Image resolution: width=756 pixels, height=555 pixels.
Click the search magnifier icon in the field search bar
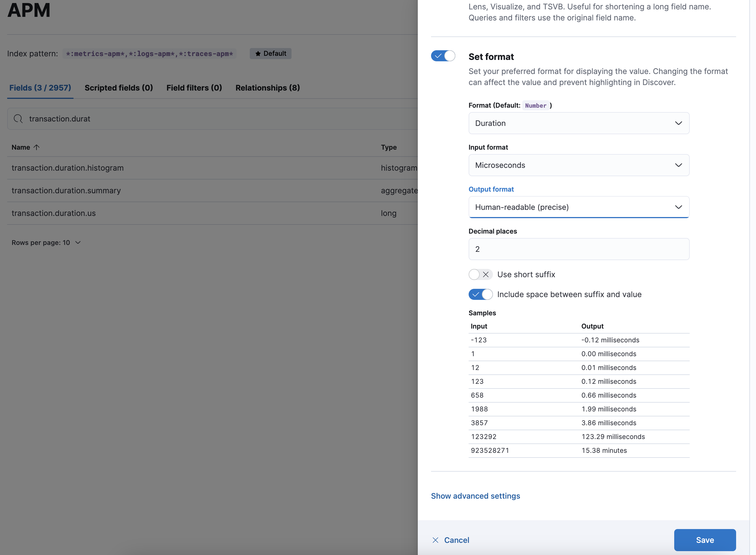18,118
